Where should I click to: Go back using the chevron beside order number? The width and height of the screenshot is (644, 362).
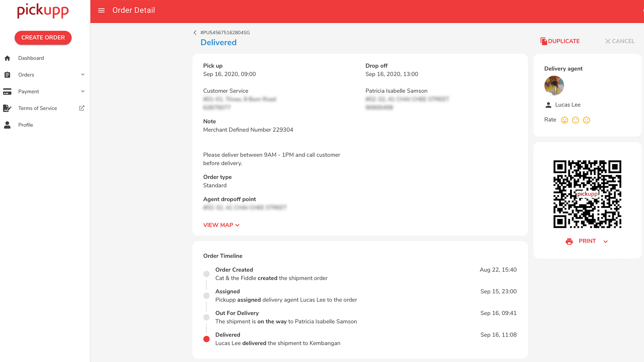(195, 33)
